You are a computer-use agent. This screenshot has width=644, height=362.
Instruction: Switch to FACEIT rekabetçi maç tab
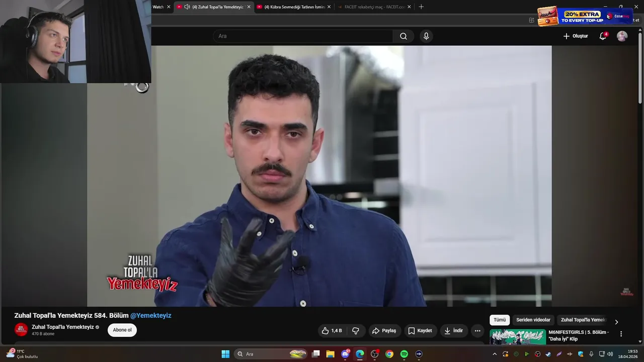[374, 7]
